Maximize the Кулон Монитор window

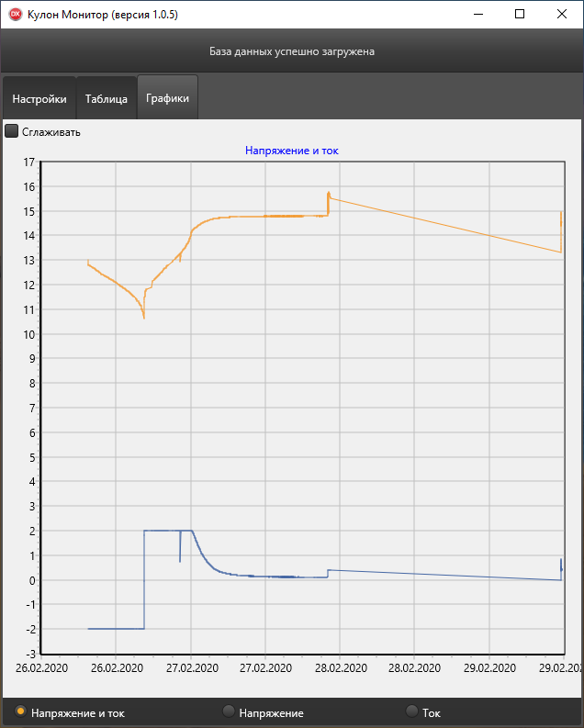[x=519, y=15]
